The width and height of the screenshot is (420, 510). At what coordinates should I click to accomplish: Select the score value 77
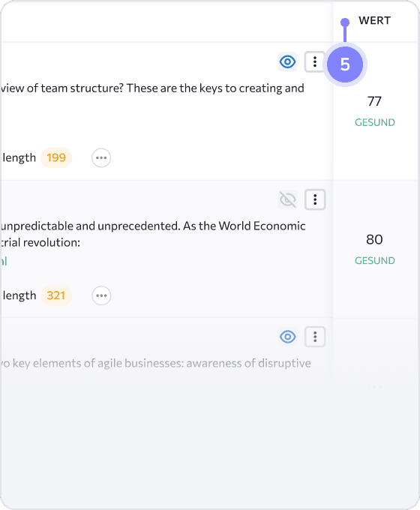point(374,101)
